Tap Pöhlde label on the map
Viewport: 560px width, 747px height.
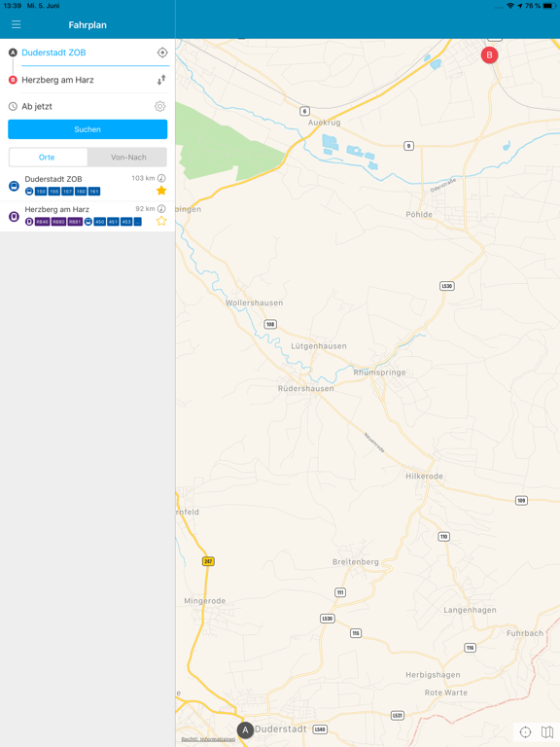[419, 214]
